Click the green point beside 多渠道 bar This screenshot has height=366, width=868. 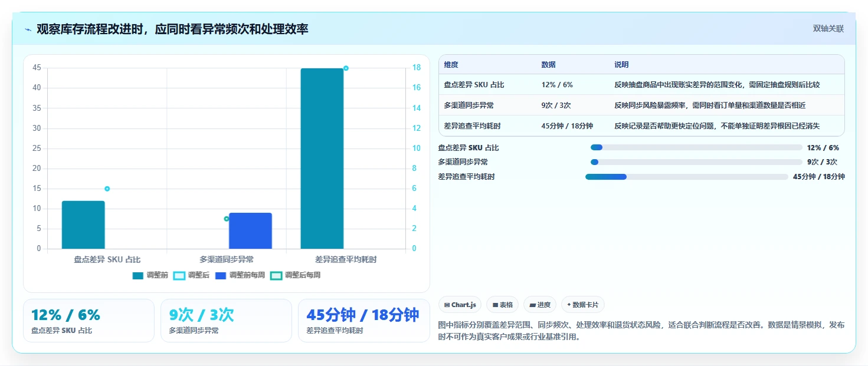227,219
